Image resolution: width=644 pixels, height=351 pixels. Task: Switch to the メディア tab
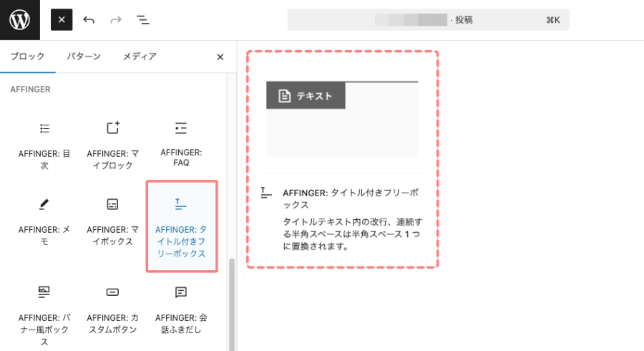(140, 57)
